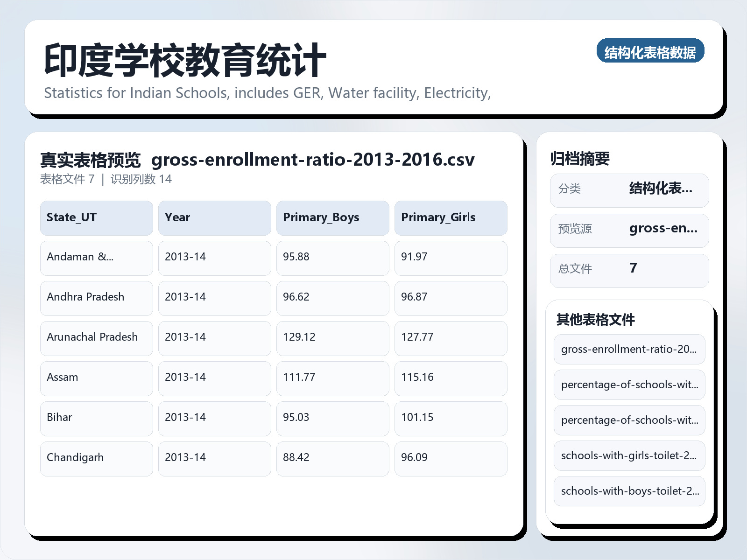This screenshot has width=747, height=560.
Task: Open the first percentage-of-schools file
Action: coord(629,385)
